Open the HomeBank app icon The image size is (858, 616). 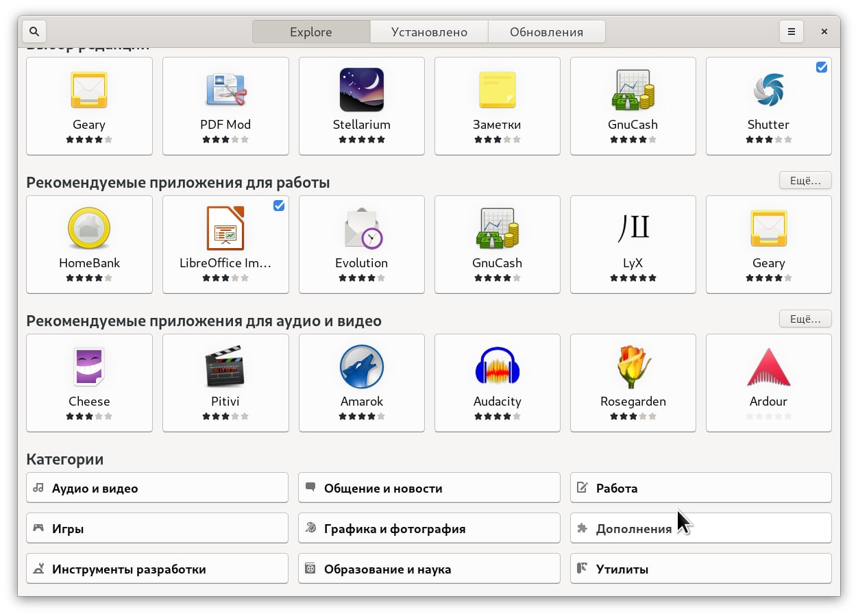(89, 228)
